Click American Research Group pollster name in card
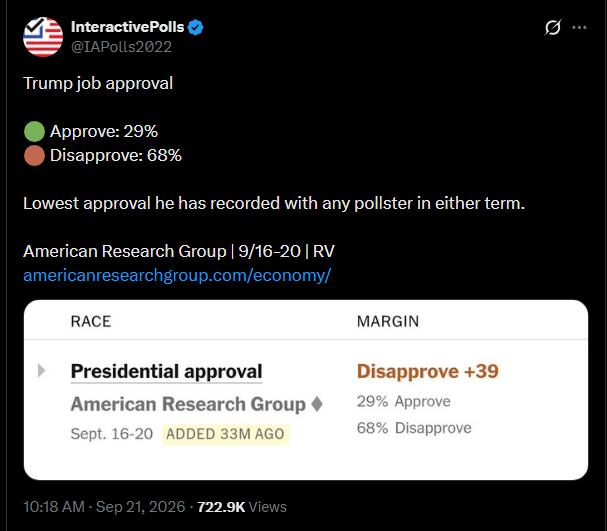The image size is (607, 531). (188, 404)
